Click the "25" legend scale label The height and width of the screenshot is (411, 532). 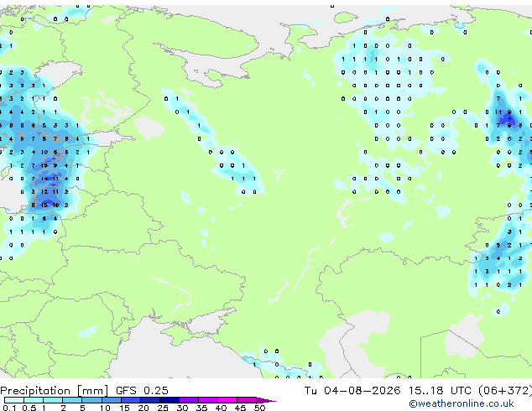tap(163, 408)
